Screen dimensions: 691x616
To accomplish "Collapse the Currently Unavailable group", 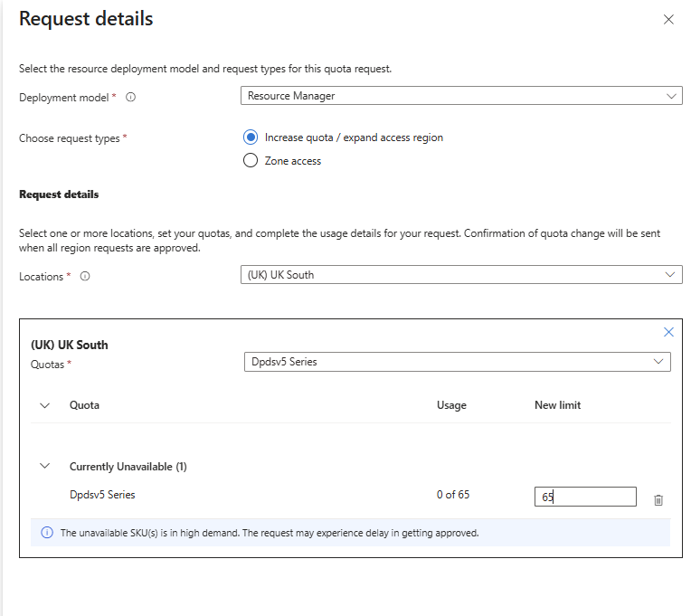I will point(45,467).
